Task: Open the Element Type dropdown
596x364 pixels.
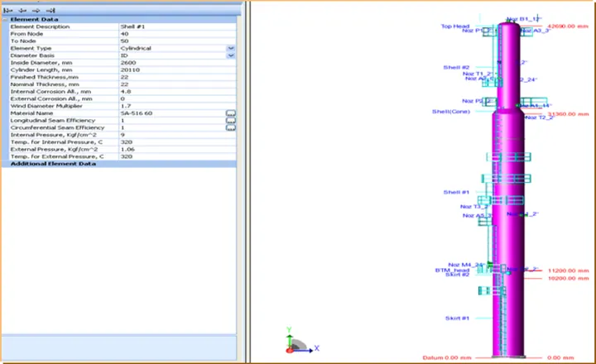Action: 231,48
